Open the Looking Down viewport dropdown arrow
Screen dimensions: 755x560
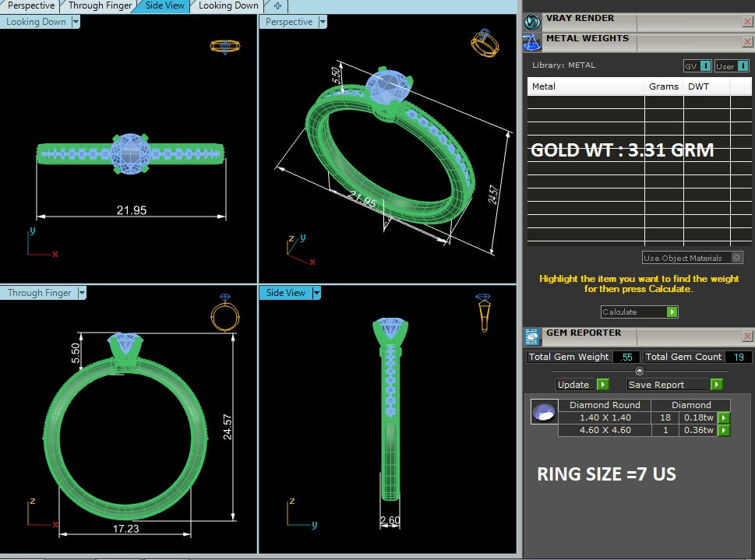tap(76, 22)
